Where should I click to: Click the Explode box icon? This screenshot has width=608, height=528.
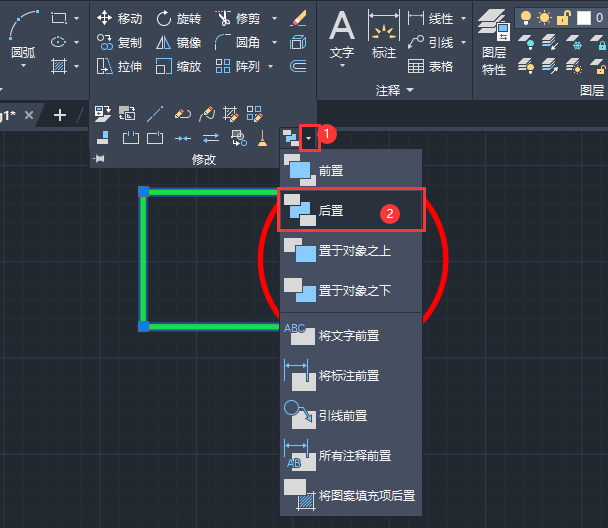point(298,42)
